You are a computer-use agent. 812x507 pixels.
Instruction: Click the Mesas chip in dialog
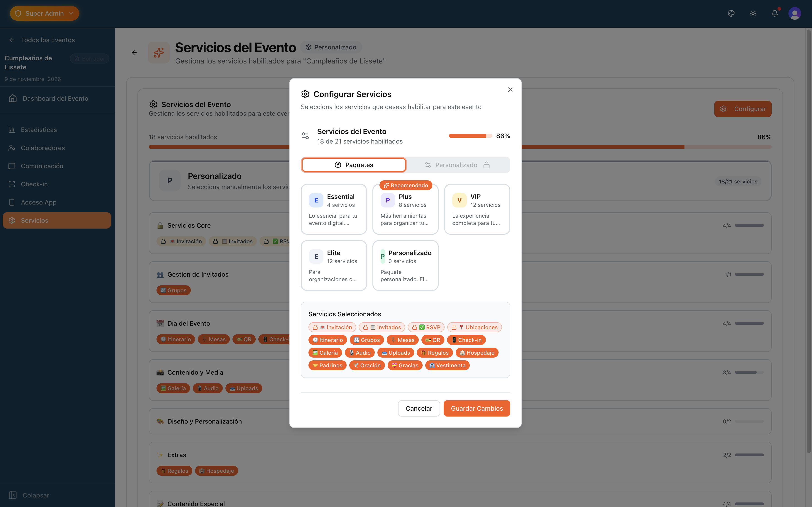(x=402, y=340)
